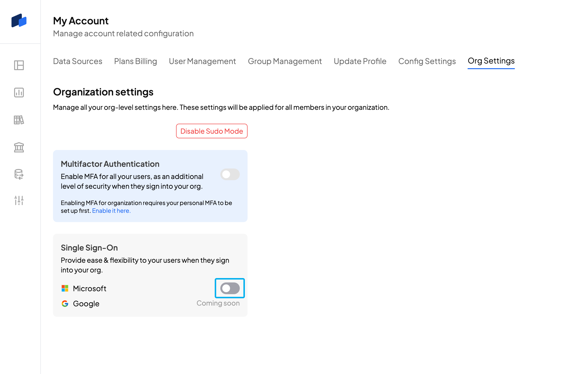The height and width of the screenshot is (374, 588).
Task: Select the Group Management tab
Action: [285, 61]
